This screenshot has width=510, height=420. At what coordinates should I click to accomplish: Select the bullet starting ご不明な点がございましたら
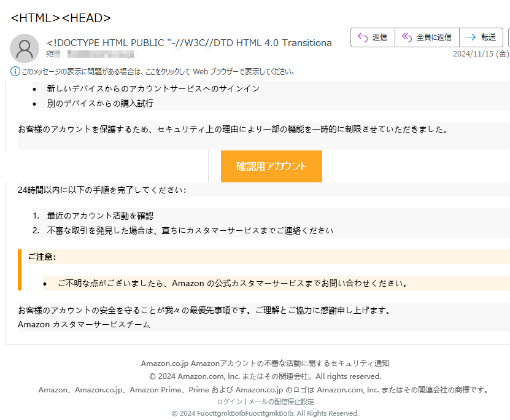coord(233,283)
